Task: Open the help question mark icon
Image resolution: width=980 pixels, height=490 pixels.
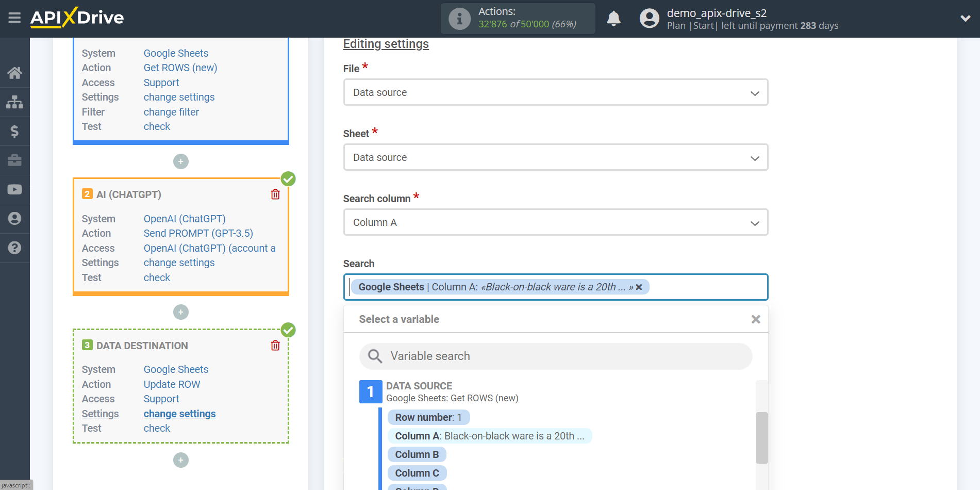Action: tap(14, 248)
